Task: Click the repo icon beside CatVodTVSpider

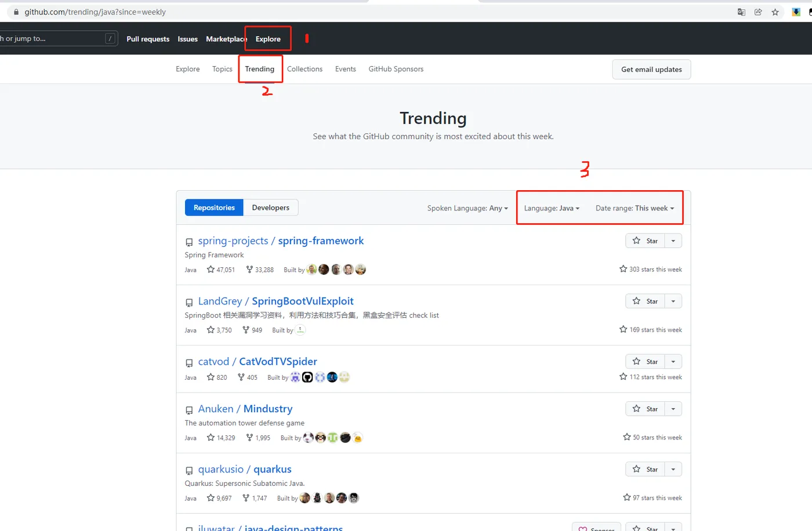Action: (x=189, y=363)
